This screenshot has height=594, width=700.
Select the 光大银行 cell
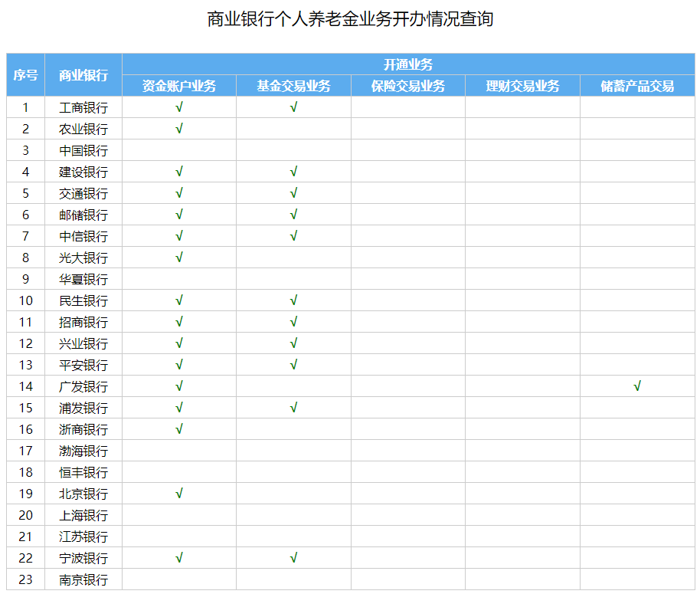click(83, 258)
